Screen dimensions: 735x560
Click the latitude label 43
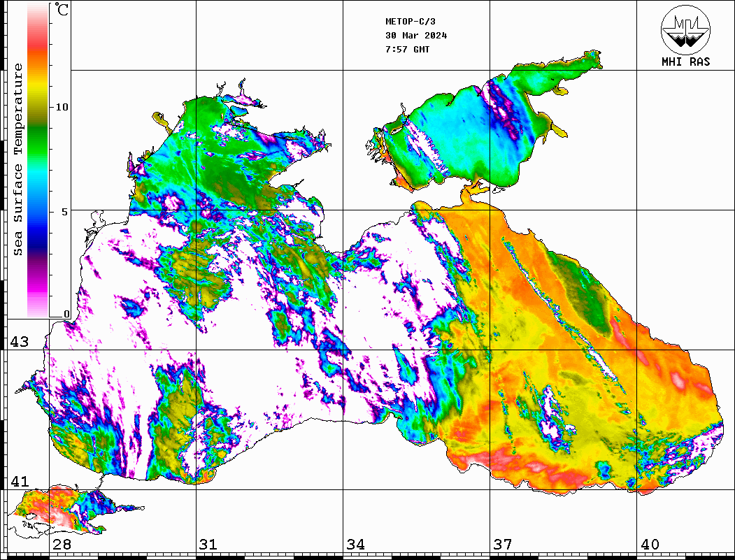coord(20,342)
